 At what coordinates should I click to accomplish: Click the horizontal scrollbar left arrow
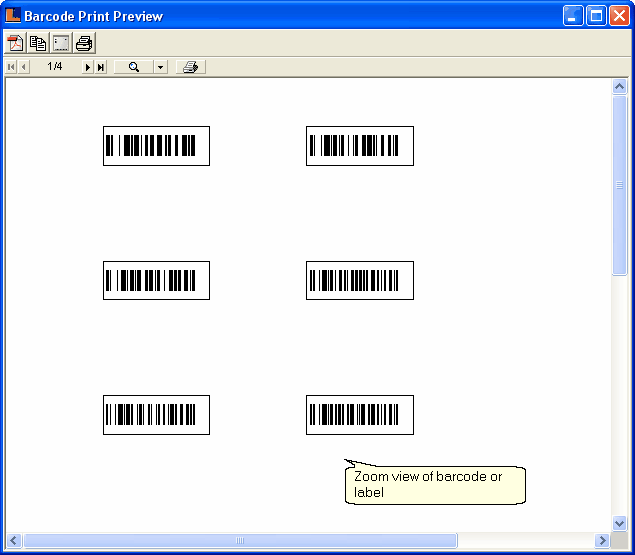(13, 540)
